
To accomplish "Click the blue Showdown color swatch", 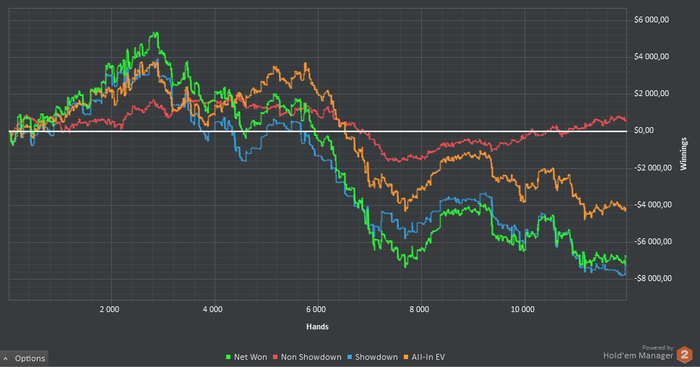I will tap(350, 357).
